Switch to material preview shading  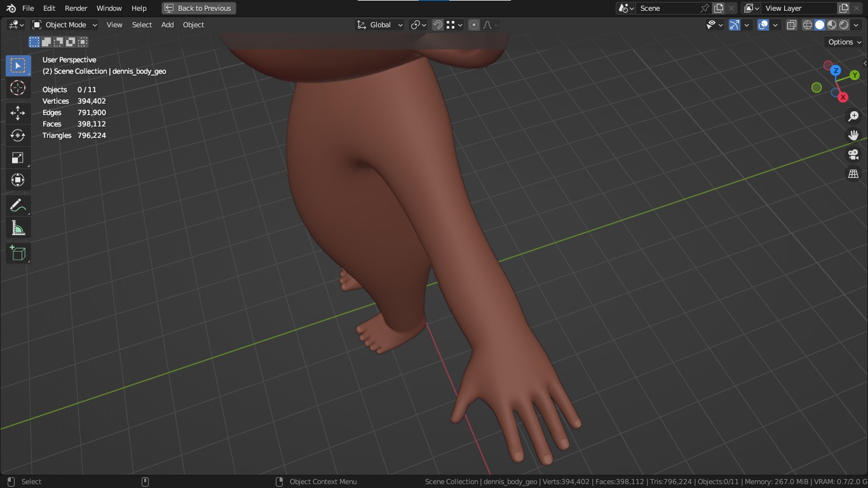tap(832, 25)
